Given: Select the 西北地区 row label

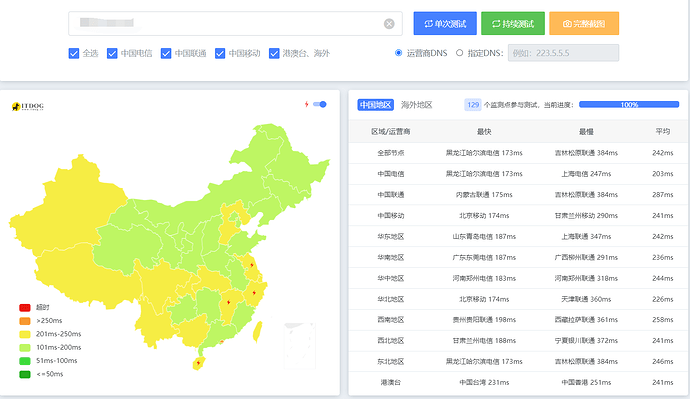Looking at the screenshot, I should 391,340.
